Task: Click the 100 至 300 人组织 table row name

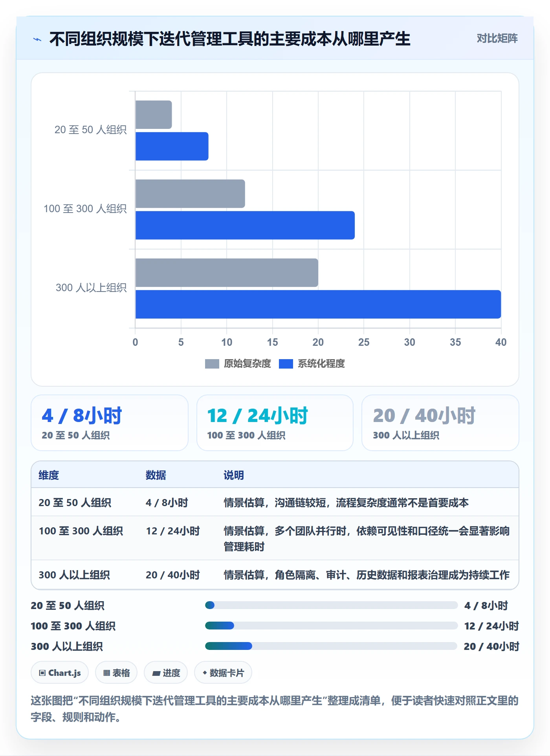Action: (81, 531)
